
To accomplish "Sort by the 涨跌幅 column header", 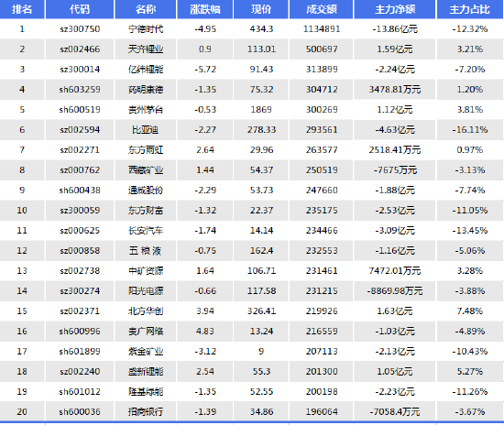I will tap(205, 9).
